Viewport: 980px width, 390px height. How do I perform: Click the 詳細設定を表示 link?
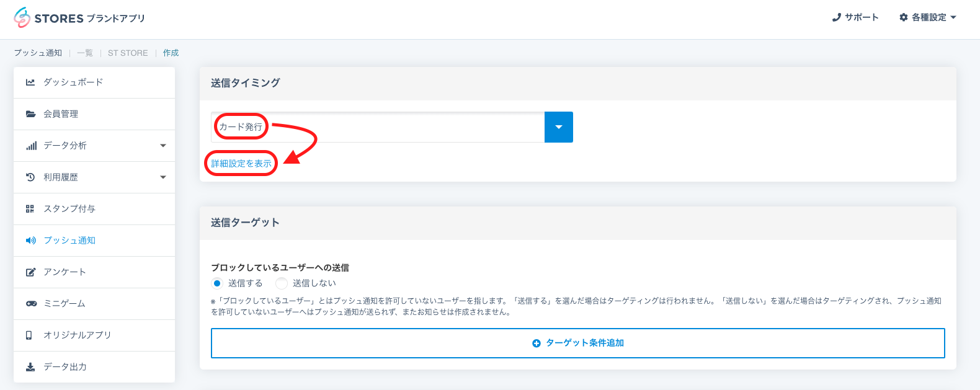coord(241,164)
